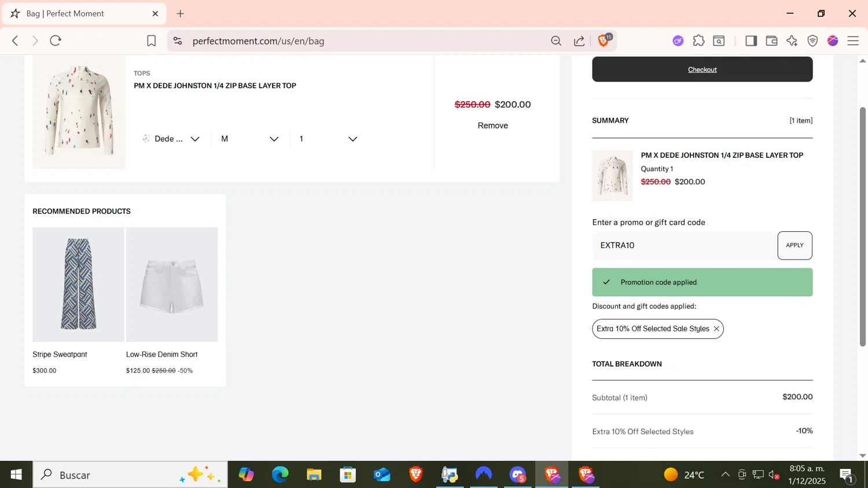
Task: Open File Explorer from taskbar
Action: (314, 475)
